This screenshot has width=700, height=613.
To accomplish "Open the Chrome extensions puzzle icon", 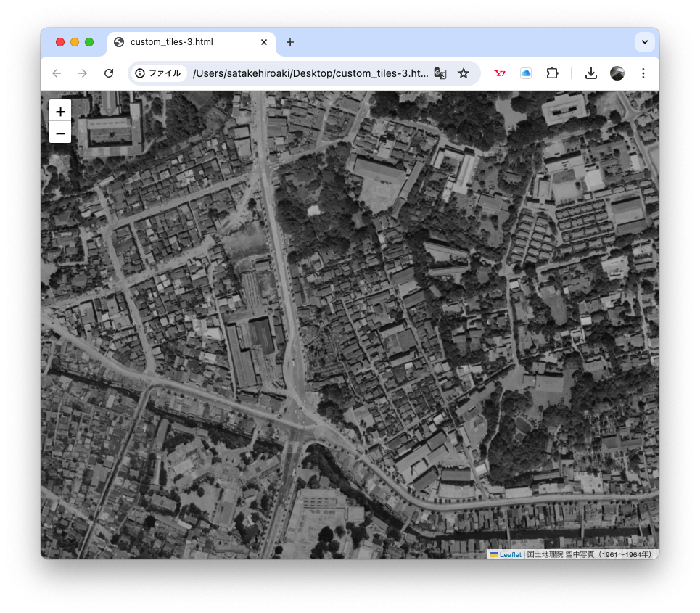I will click(552, 73).
